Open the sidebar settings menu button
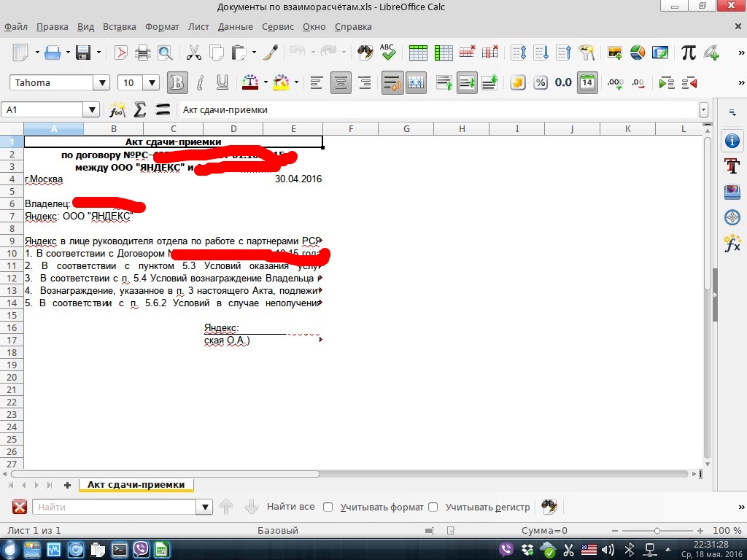This screenshot has width=747, height=560. point(732,112)
